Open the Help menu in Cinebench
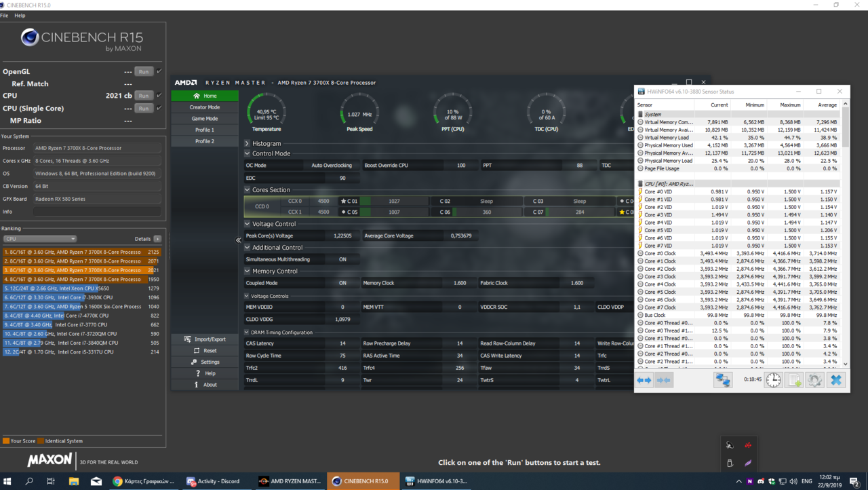The height and width of the screenshot is (490, 868). [x=20, y=15]
